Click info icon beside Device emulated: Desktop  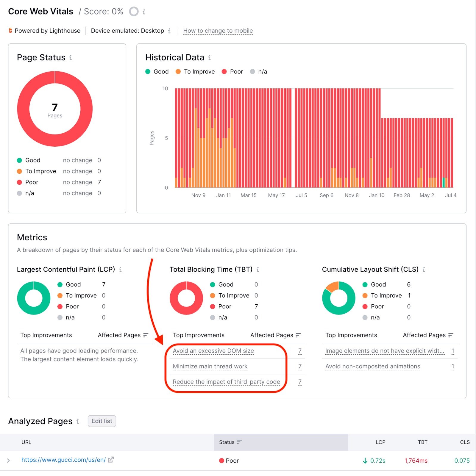click(x=169, y=31)
